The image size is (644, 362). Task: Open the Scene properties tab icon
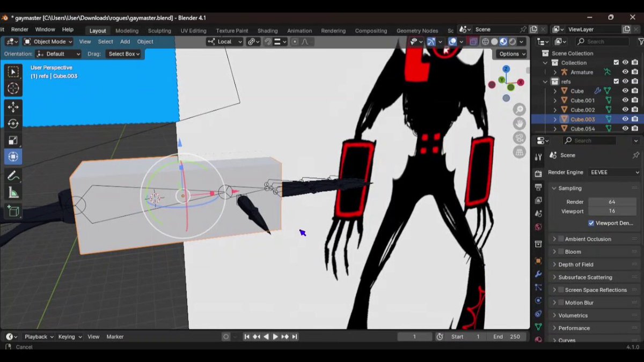pyautogui.click(x=538, y=213)
